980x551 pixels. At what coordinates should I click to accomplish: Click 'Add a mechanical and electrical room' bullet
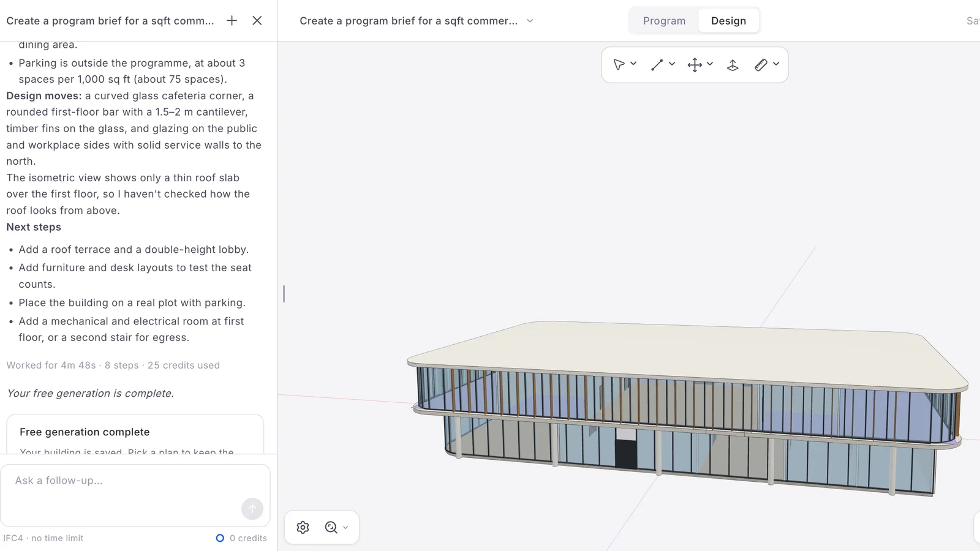pyautogui.click(x=131, y=329)
